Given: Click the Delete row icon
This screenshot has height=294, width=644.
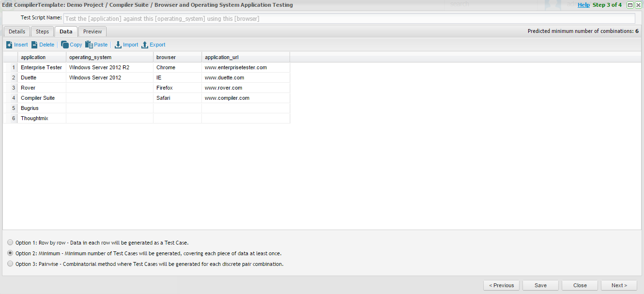Looking at the screenshot, I should 34,45.
